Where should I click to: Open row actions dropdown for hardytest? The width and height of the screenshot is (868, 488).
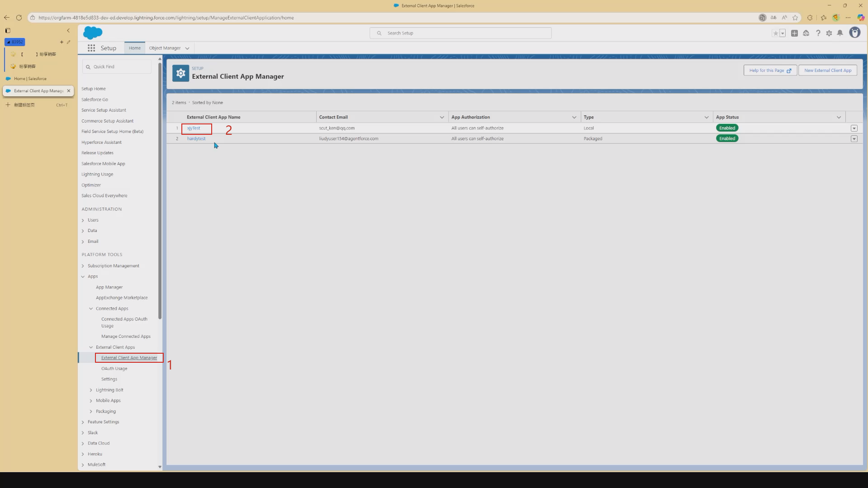[x=854, y=139]
